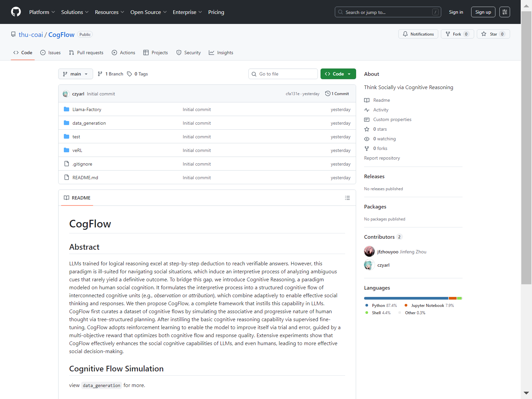The width and height of the screenshot is (532, 399).
Task: Click the magnifier icon in Go to file
Action: click(x=254, y=74)
